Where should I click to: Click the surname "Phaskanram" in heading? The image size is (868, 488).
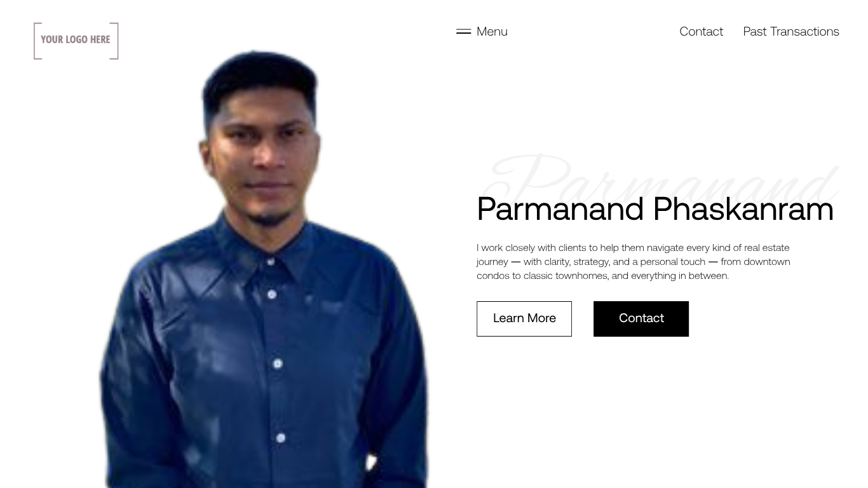743,209
